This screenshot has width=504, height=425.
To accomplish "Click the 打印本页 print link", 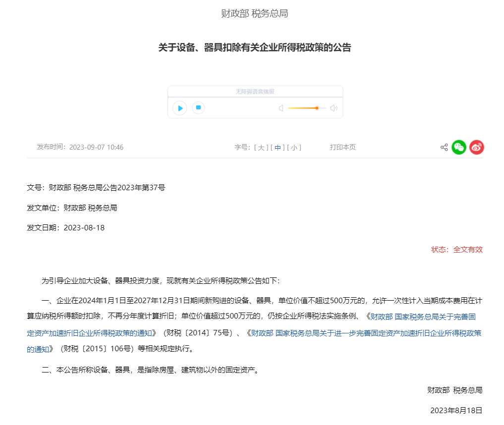I will [x=342, y=147].
